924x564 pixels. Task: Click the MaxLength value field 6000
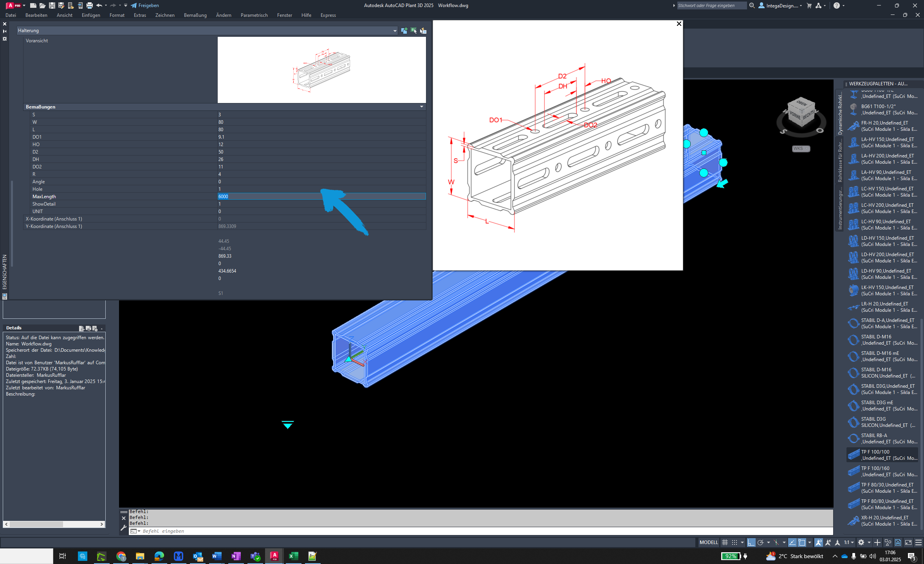click(321, 197)
